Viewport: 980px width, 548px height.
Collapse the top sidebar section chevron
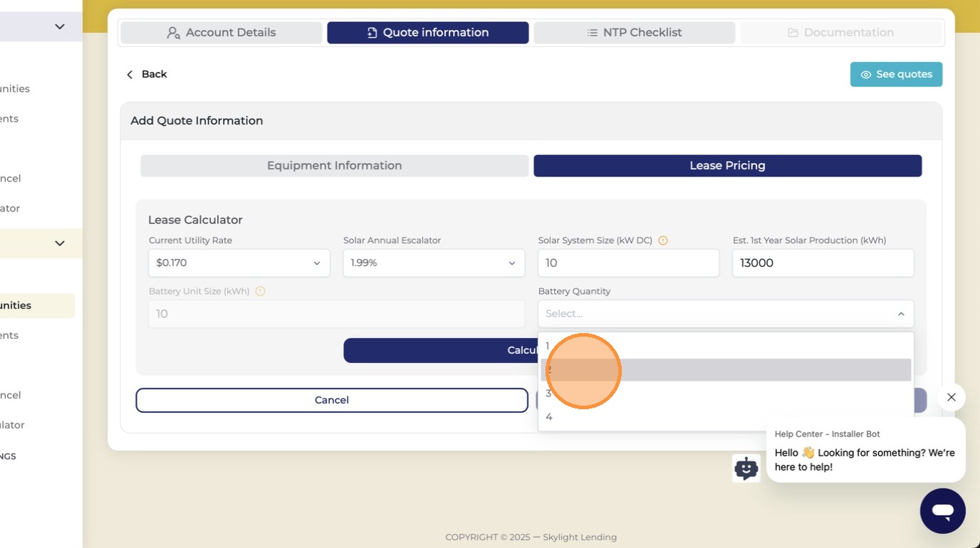coord(60,26)
